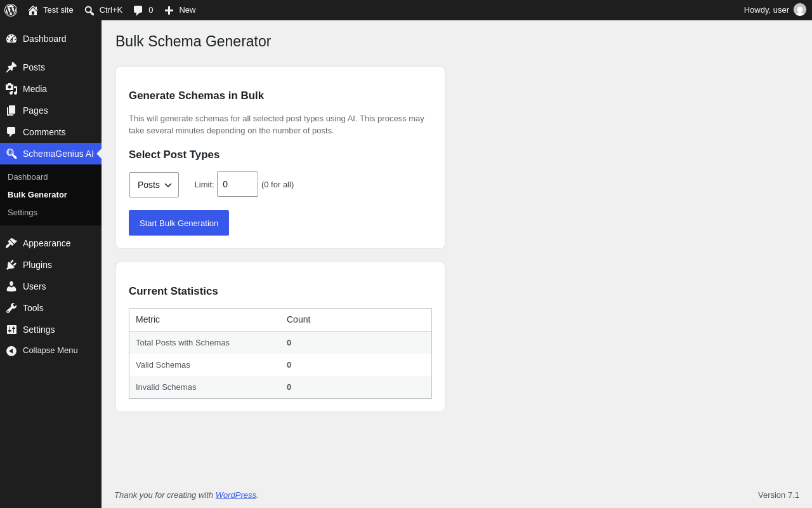This screenshot has height=508, width=812.
Task: Expand the Posts post type dropdown
Action: point(154,185)
